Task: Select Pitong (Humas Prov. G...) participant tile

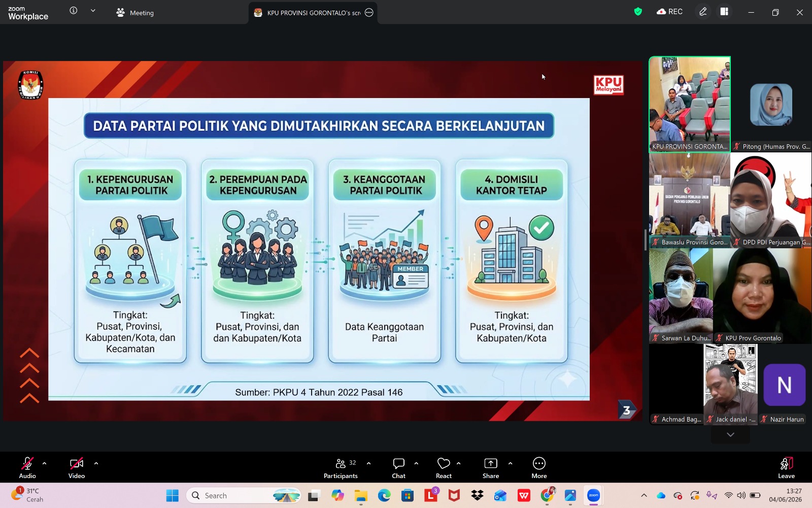Action: (771, 104)
